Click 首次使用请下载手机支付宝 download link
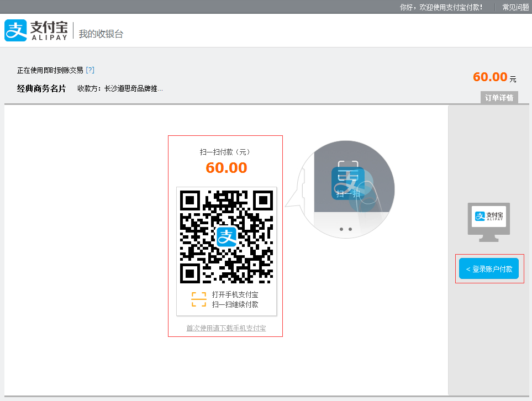Viewport: 532px width, 401px height. coord(226,328)
